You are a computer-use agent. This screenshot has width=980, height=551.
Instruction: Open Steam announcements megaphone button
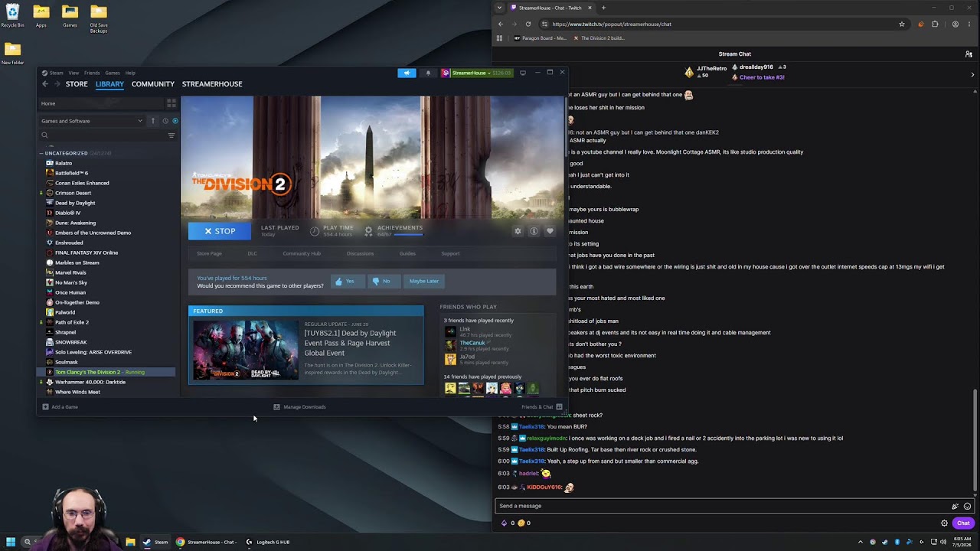tap(407, 73)
